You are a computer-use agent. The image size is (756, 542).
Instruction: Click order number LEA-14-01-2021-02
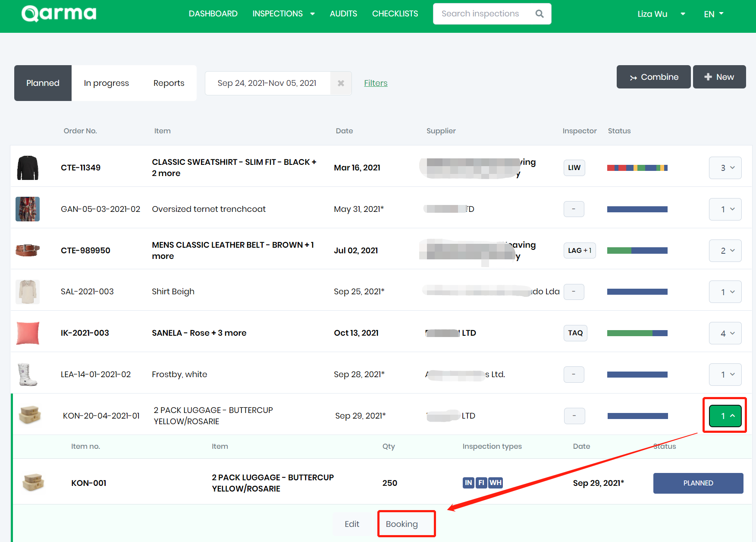click(96, 374)
